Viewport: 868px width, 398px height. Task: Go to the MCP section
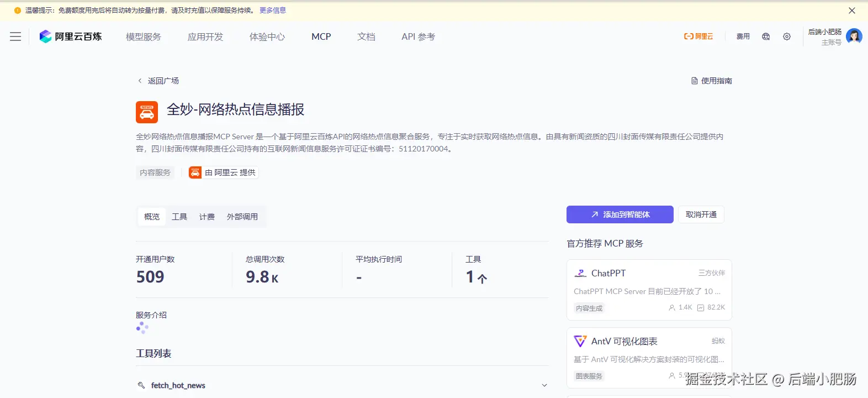pyautogui.click(x=321, y=36)
